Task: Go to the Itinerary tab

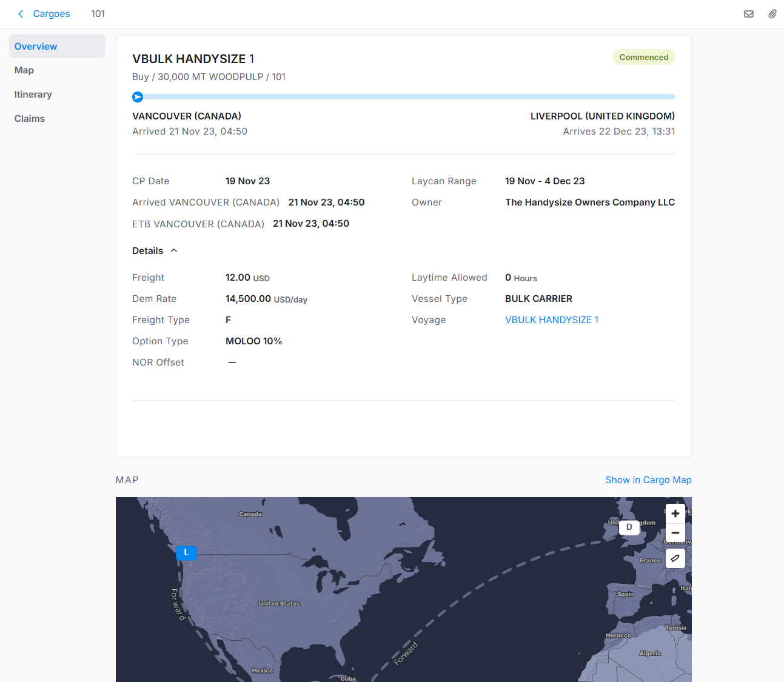Action: pyautogui.click(x=33, y=95)
